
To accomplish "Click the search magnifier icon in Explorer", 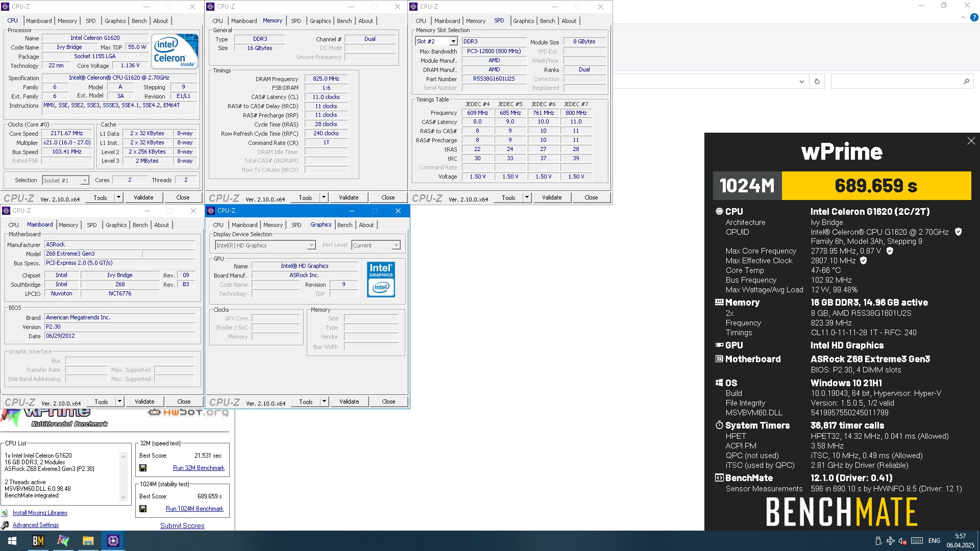I will point(966,81).
